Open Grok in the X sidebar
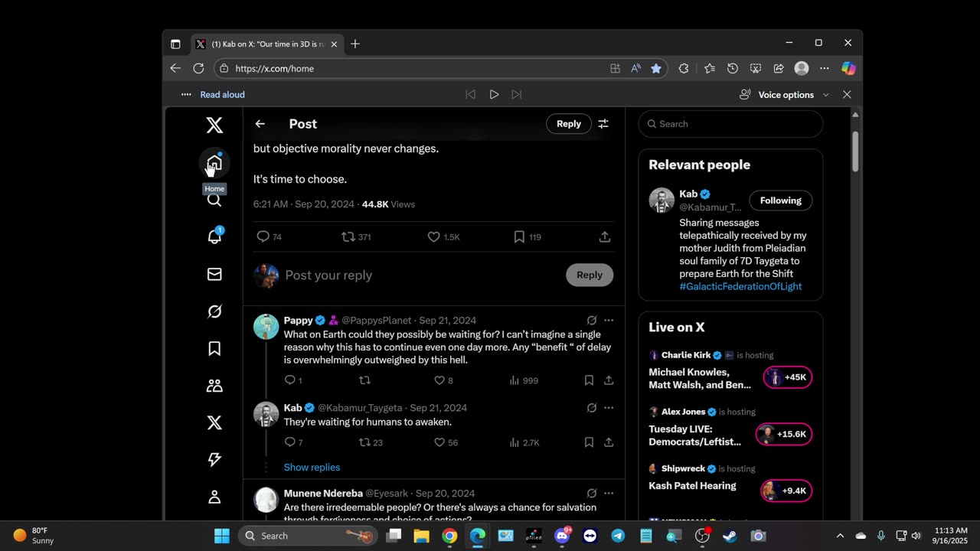The image size is (980, 551). pyautogui.click(x=214, y=311)
